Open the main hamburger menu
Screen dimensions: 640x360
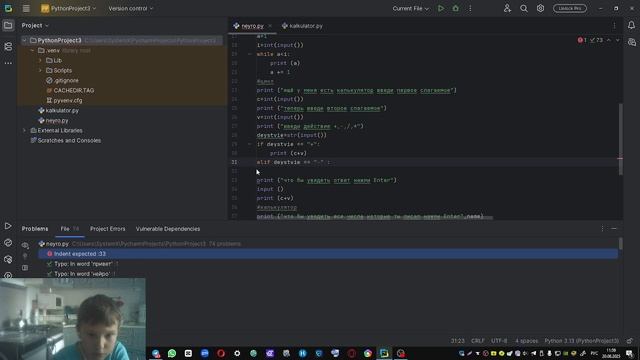(x=26, y=8)
